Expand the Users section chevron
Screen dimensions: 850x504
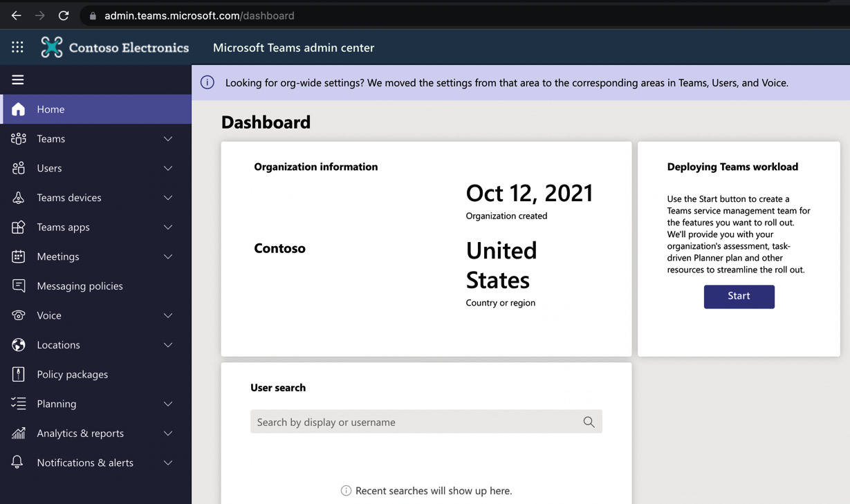tap(168, 168)
